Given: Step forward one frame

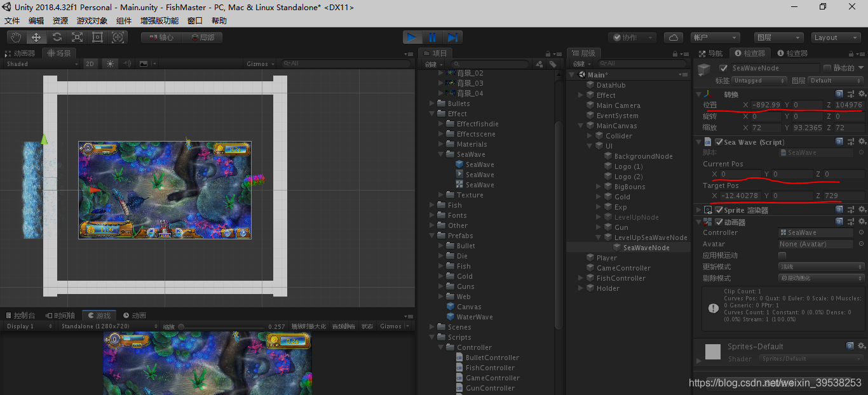Looking at the screenshot, I should click(x=452, y=37).
